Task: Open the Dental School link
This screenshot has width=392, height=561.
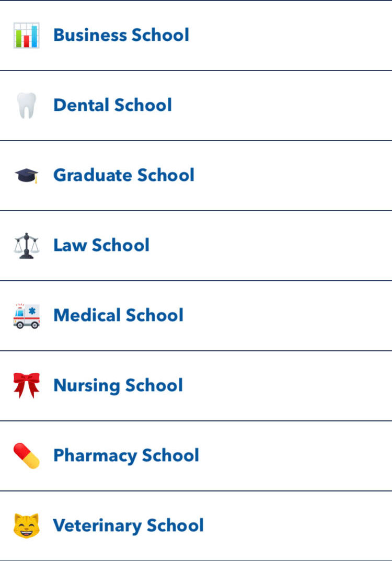Action: (113, 105)
